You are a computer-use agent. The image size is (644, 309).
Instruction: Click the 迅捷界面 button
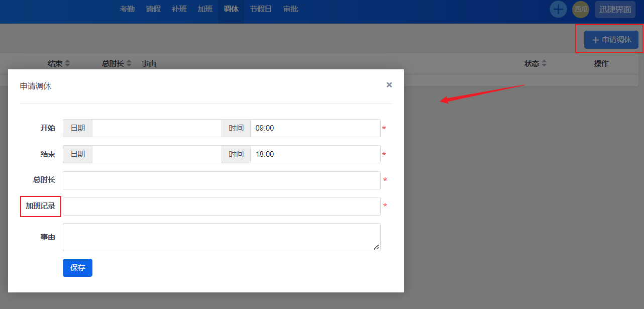click(615, 10)
